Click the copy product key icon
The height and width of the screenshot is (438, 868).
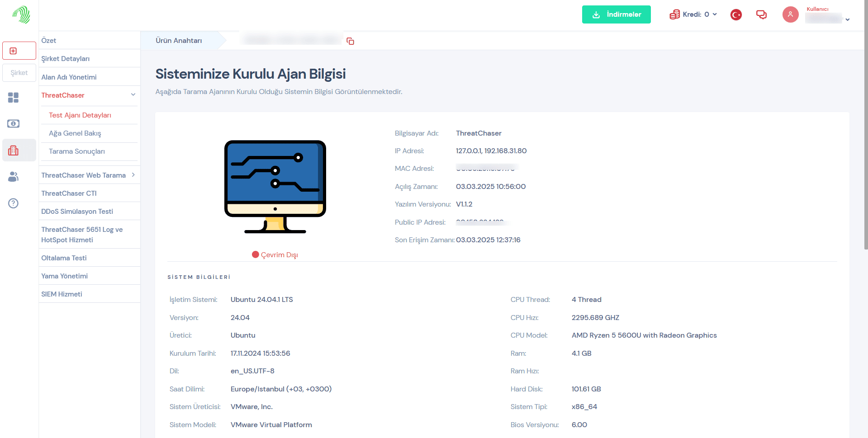[350, 41]
